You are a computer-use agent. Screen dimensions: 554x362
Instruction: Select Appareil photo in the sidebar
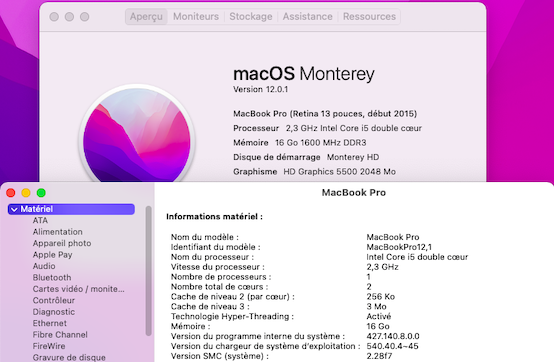click(62, 243)
